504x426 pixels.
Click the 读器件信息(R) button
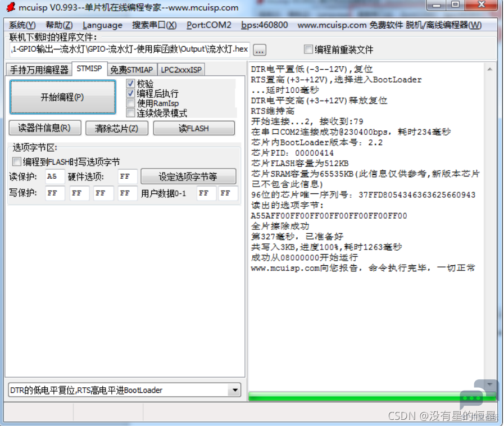coord(45,128)
